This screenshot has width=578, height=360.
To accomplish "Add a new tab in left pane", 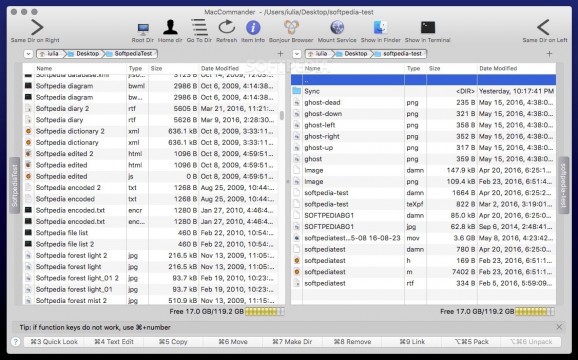I will point(280,54).
